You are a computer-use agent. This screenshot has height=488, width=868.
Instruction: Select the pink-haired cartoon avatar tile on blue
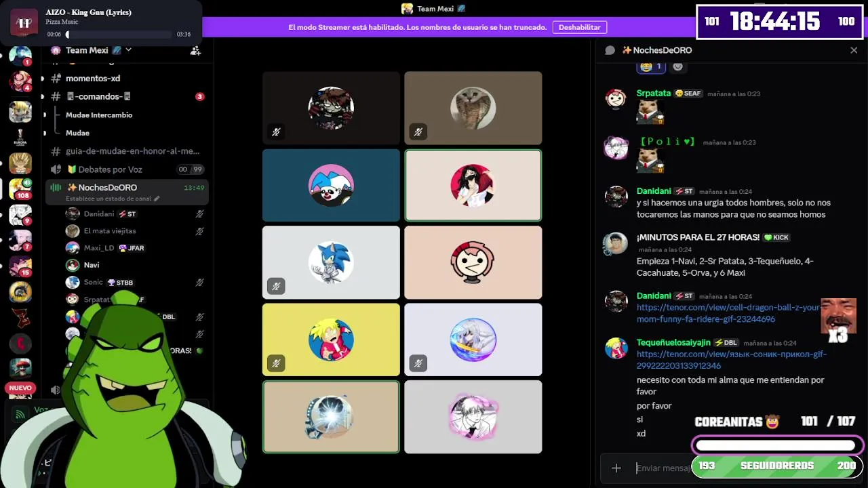pos(331,185)
